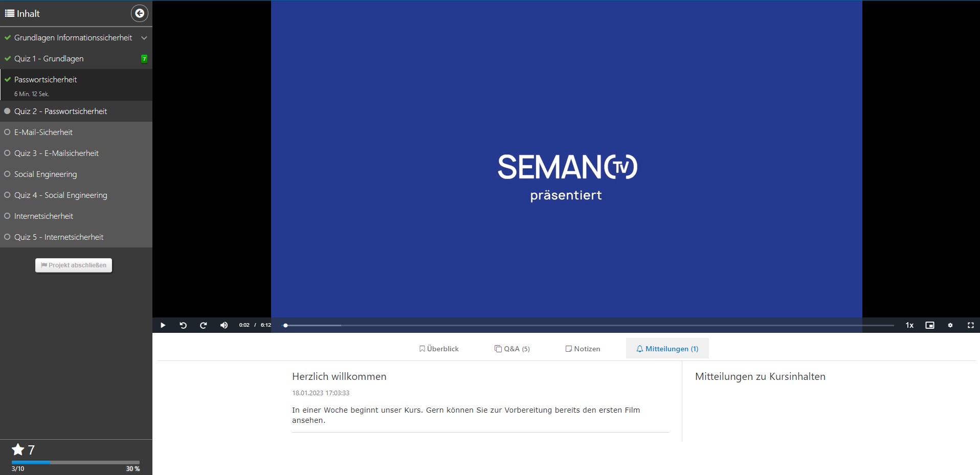Open the video settings gear
Viewport: 980px width, 475px height.
[950, 325]
